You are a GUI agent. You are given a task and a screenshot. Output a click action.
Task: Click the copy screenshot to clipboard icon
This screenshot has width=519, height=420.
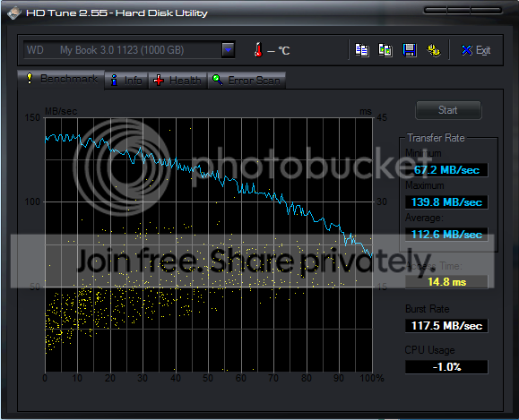coord(385,50)
